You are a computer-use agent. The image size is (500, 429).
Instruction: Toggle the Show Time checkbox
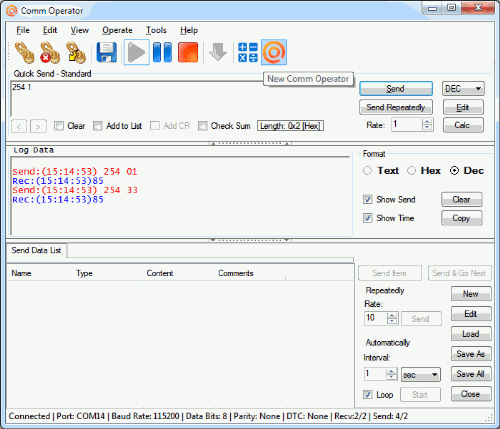point(367,218)
